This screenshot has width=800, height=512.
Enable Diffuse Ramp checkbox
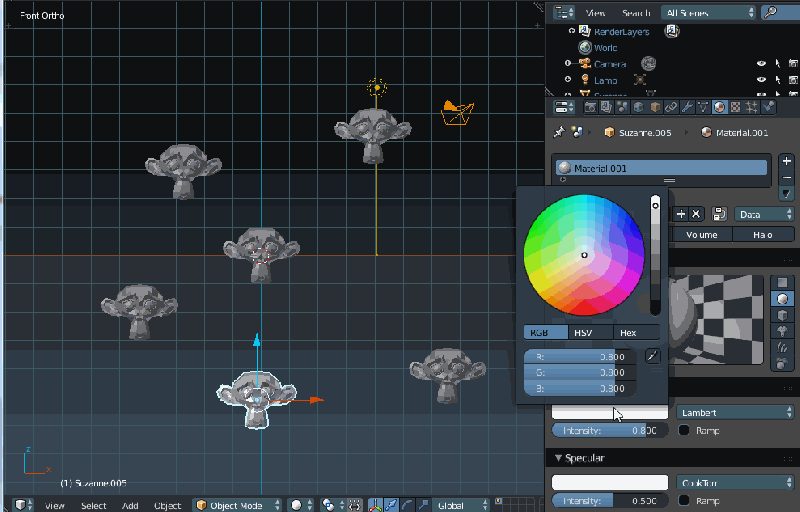tap(684, 430)
